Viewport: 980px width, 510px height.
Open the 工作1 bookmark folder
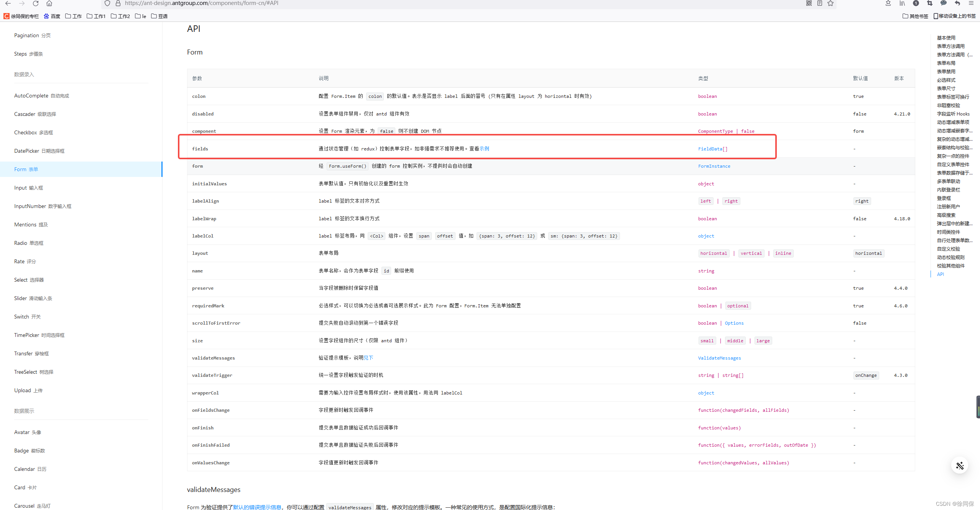pyautogui.click(x=96, y=16)
